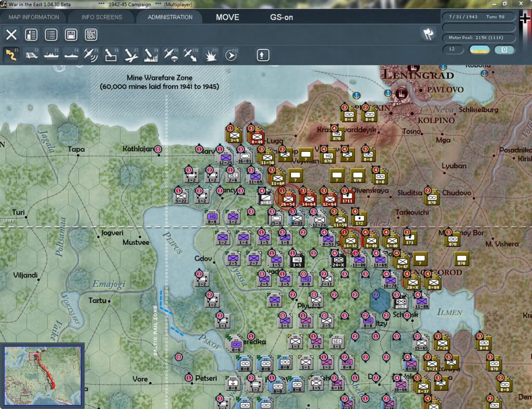
Task: Select the F4 amphibious transport ship icon
Action: coord(71,55)
